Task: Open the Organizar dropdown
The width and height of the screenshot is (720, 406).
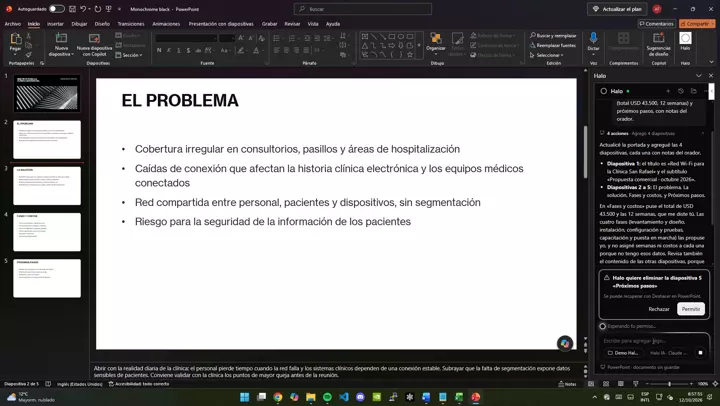Action: [436, 44]
